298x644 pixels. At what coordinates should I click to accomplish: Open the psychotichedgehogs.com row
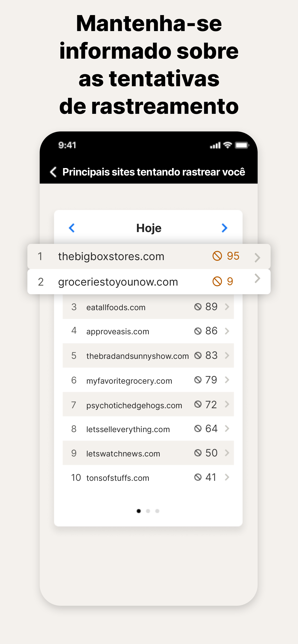click(148, 404)
